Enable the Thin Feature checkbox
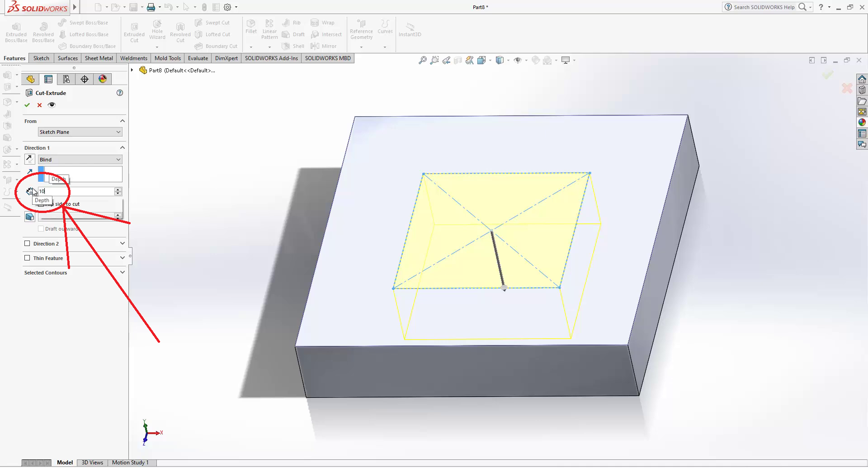This screenshot has height=468, width=868. coord(27,258)
